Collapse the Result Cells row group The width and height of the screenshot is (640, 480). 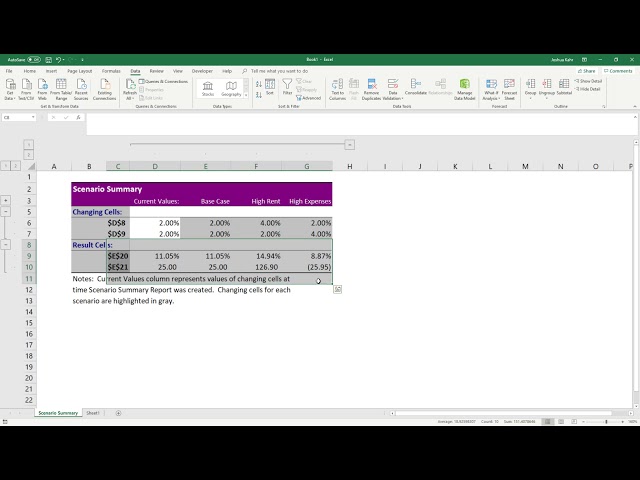[6, 244]
